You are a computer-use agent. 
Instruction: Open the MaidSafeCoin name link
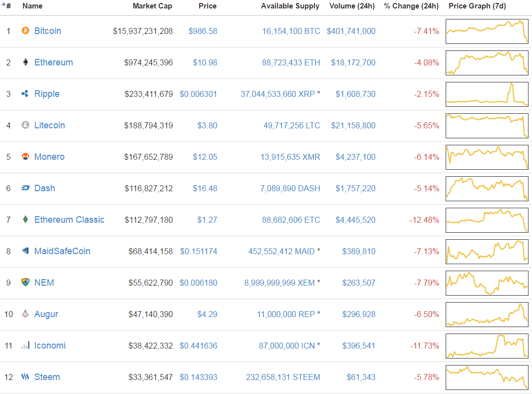click(62, 251)
